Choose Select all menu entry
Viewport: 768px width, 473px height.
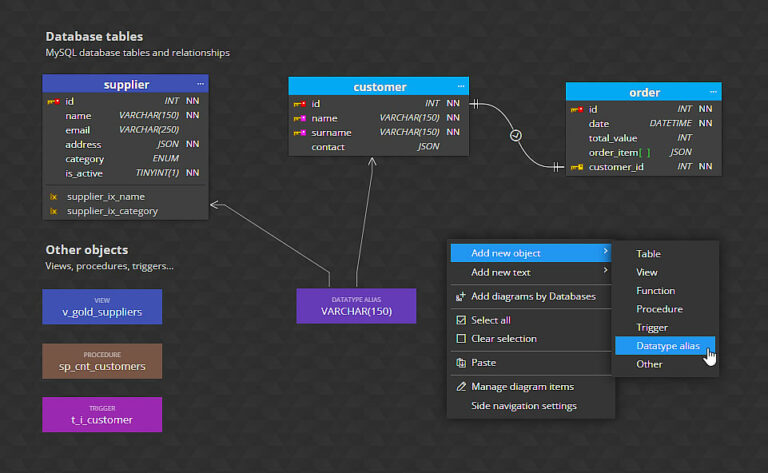(x=530, y=320)
